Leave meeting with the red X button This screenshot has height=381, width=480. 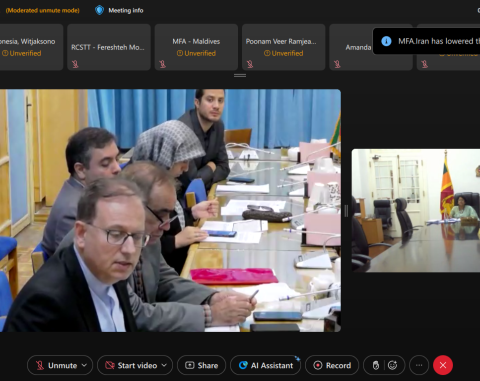point(443,365)
